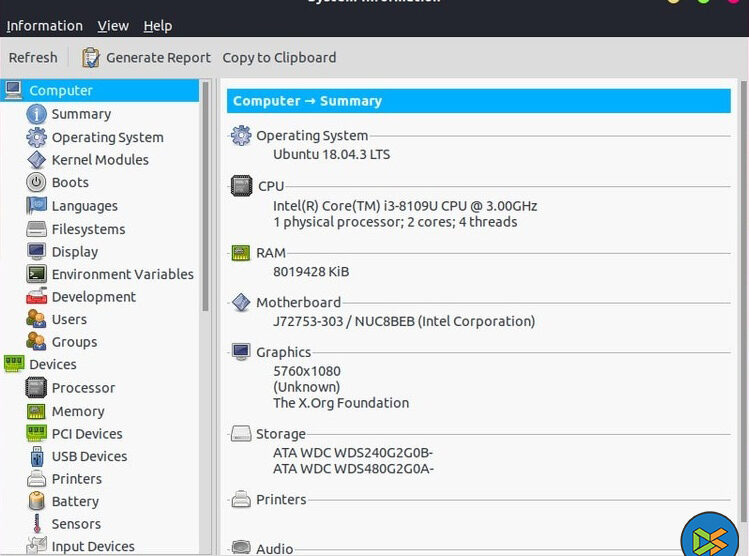Image resolution: width=749 pixels, height=556 pixels.
Task: Click the Summary info icon in sidebar
Action: point(36,114)
